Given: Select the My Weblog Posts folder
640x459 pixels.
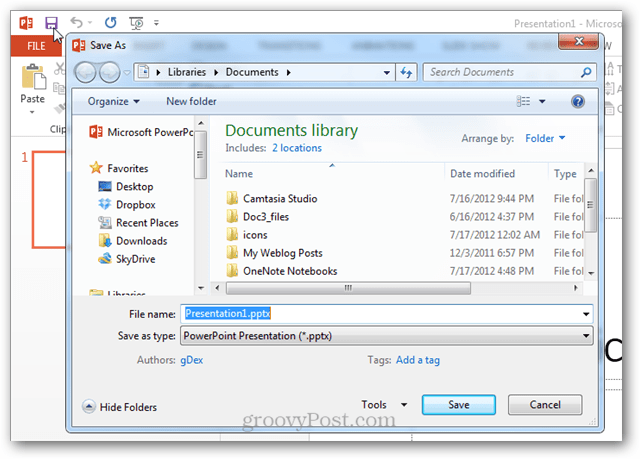Looking at the screenshot, I should click(x=274, y=253).
